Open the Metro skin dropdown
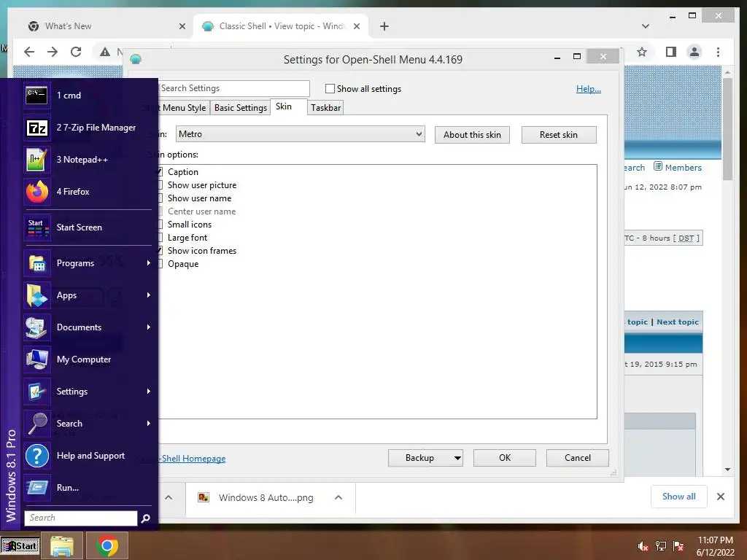Viewport: 747px width, 560px height. (x=300, y=134)
